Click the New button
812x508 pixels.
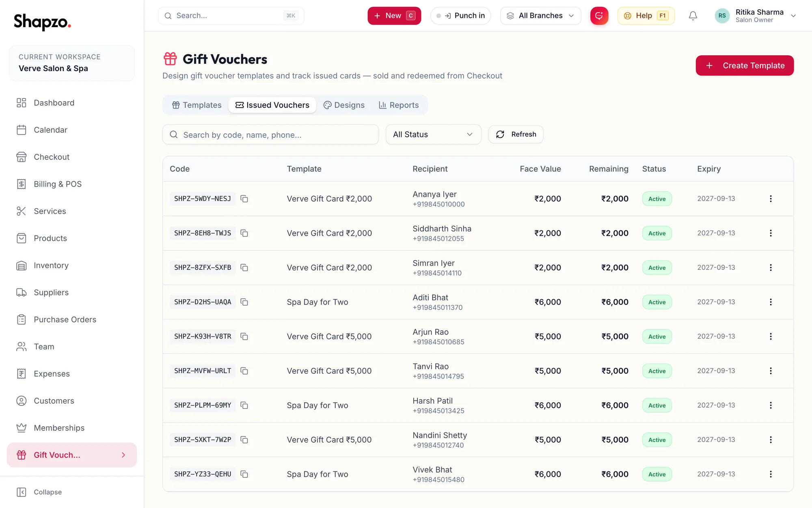point(394,16)
